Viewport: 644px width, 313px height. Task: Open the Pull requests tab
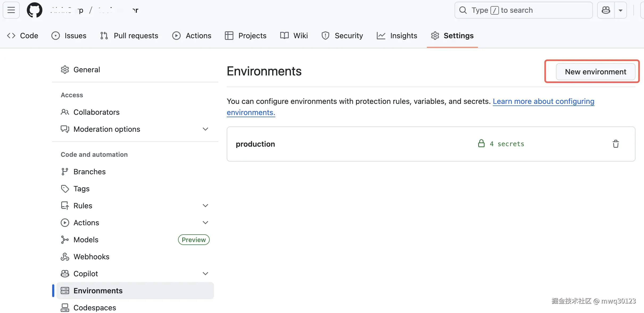coord(129,36)
